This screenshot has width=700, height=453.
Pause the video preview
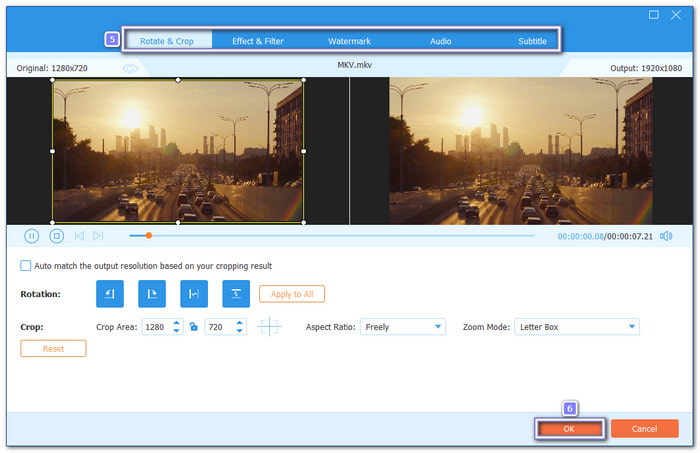[x=31, y=236]
